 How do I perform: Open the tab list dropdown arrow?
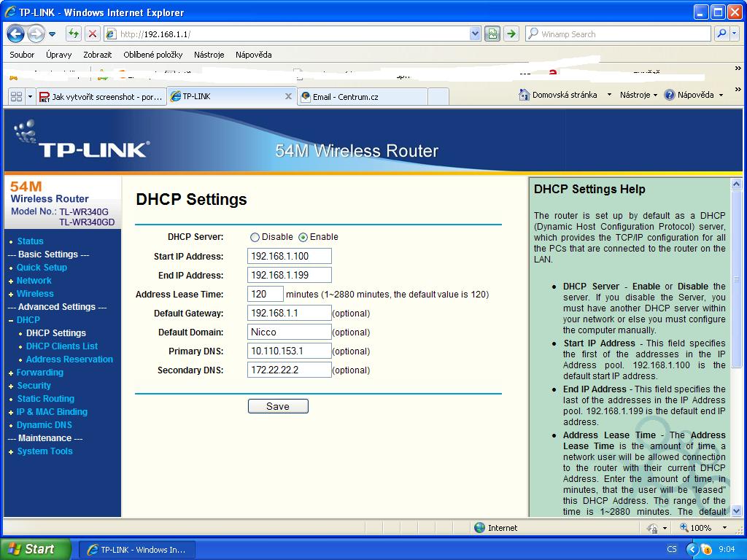click(x=30, y=97)
